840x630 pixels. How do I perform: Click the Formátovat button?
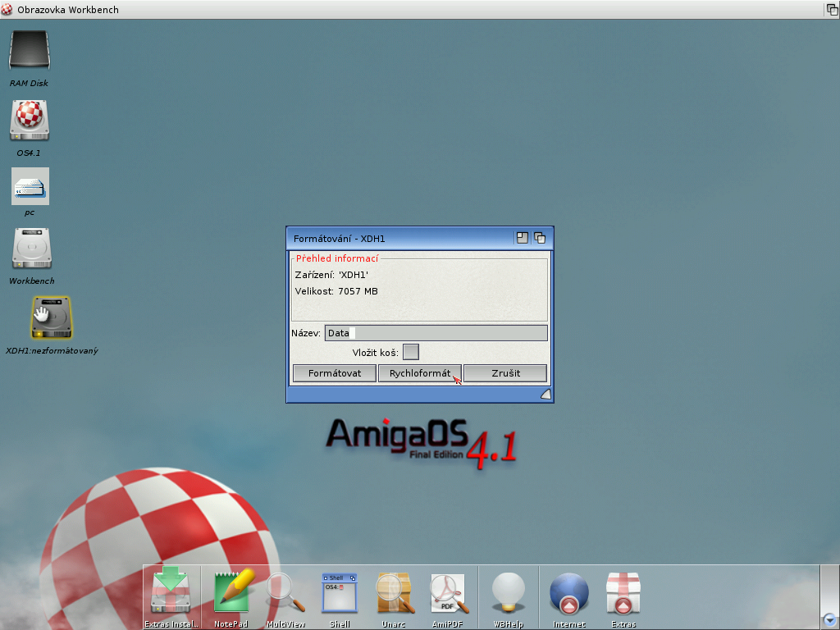335,373
